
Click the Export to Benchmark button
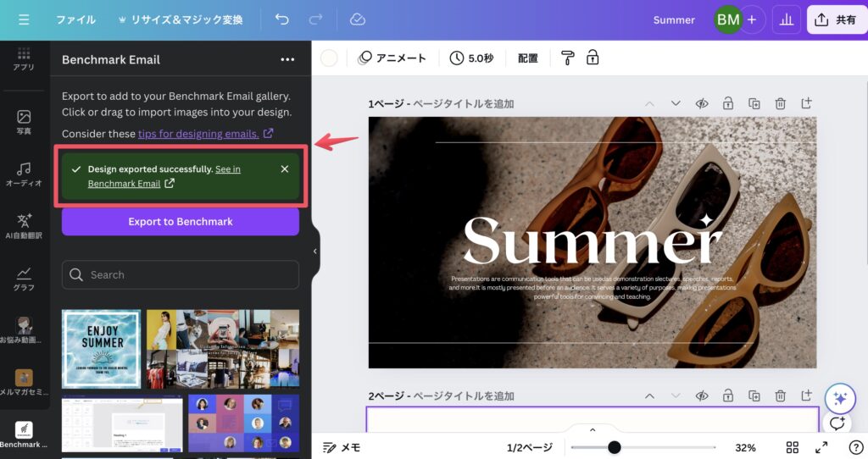(180, 222)
